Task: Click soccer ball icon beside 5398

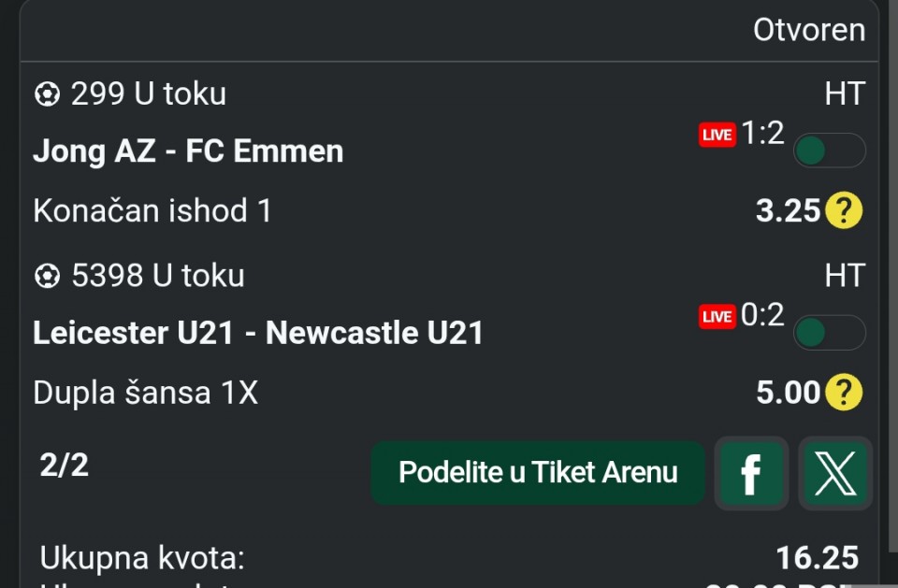Action: (46, 277)
